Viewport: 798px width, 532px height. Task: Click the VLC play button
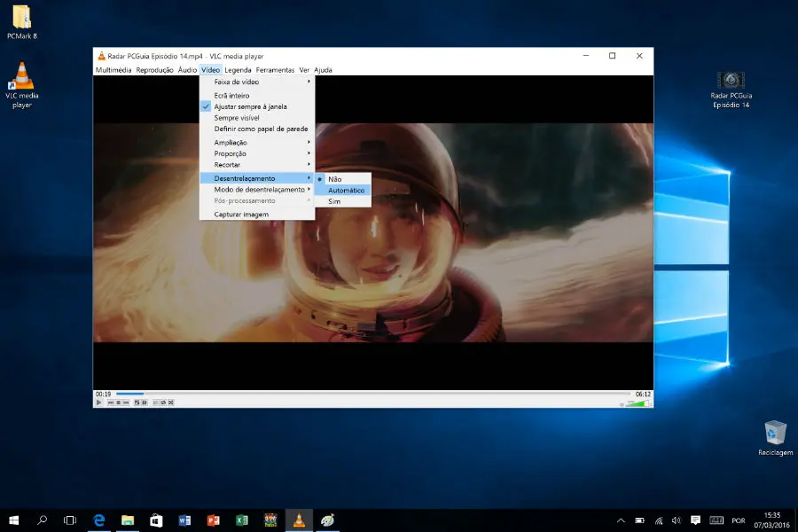pyautogui.click(x=98, y=403)
